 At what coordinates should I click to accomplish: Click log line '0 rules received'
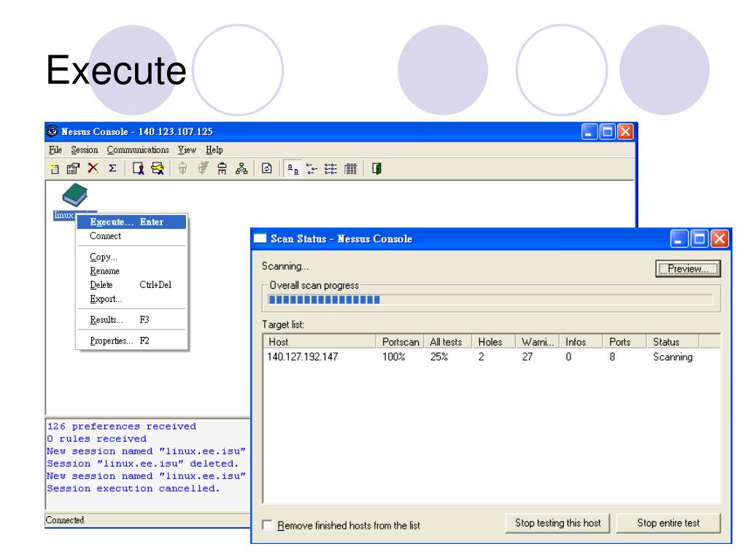(x=97, y=438)
